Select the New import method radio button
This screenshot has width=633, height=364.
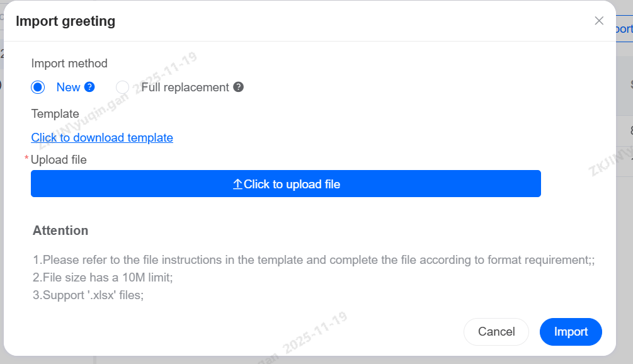pyautogui.click(x=38, y=88)
